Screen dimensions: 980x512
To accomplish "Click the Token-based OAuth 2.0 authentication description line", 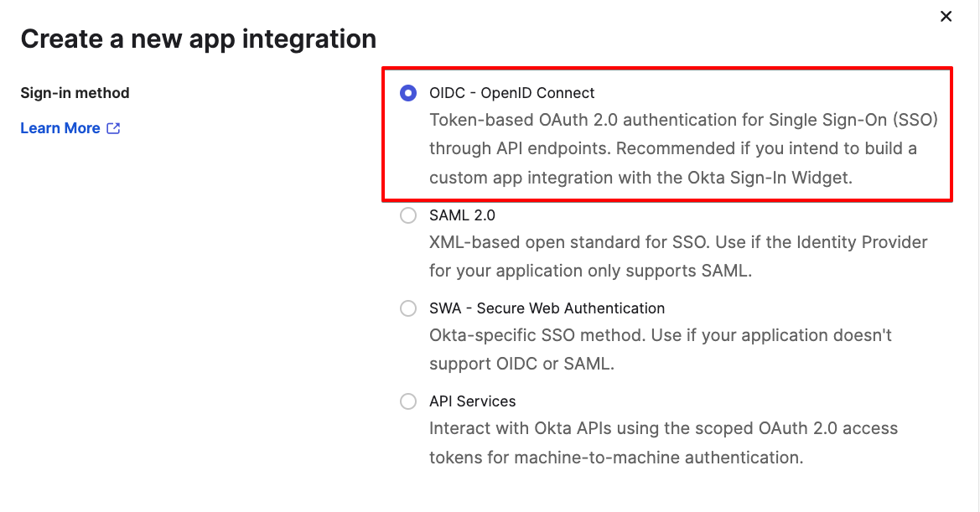I will coord(683,120).
